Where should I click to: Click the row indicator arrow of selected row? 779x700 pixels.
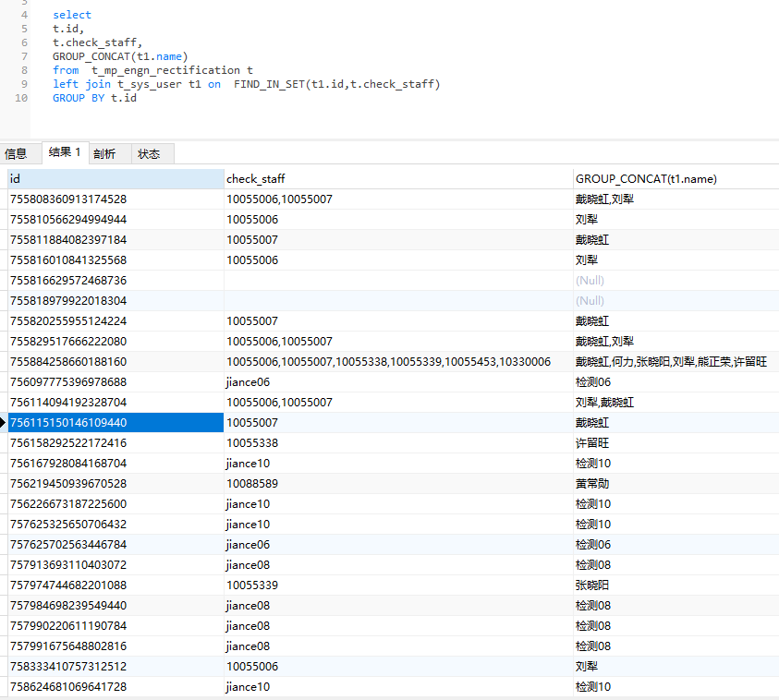[3, 423]
